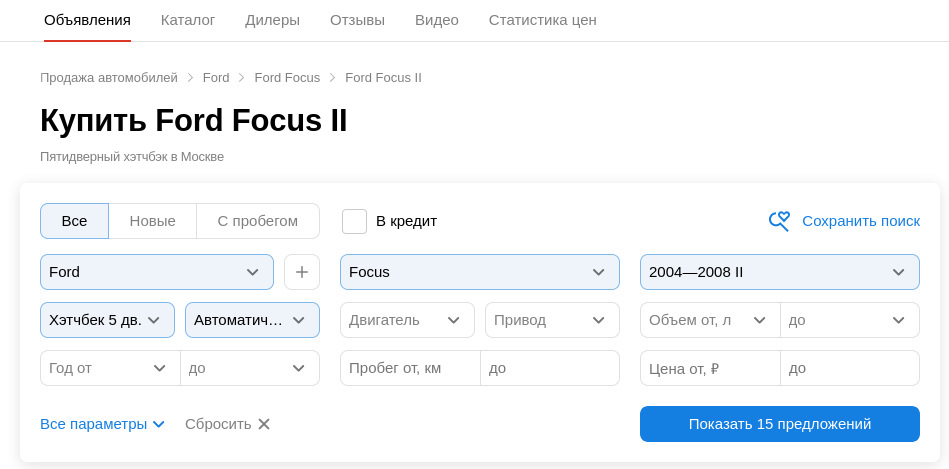Select the Новые segment toggle
Image resolution: width=949 pixels, height=469 pixels.
153,221
